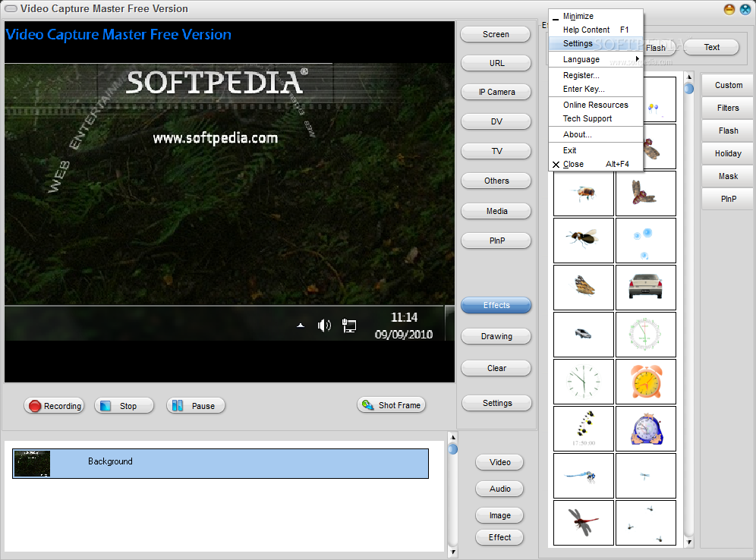Choose Minimize from the menu

point(596,16)
